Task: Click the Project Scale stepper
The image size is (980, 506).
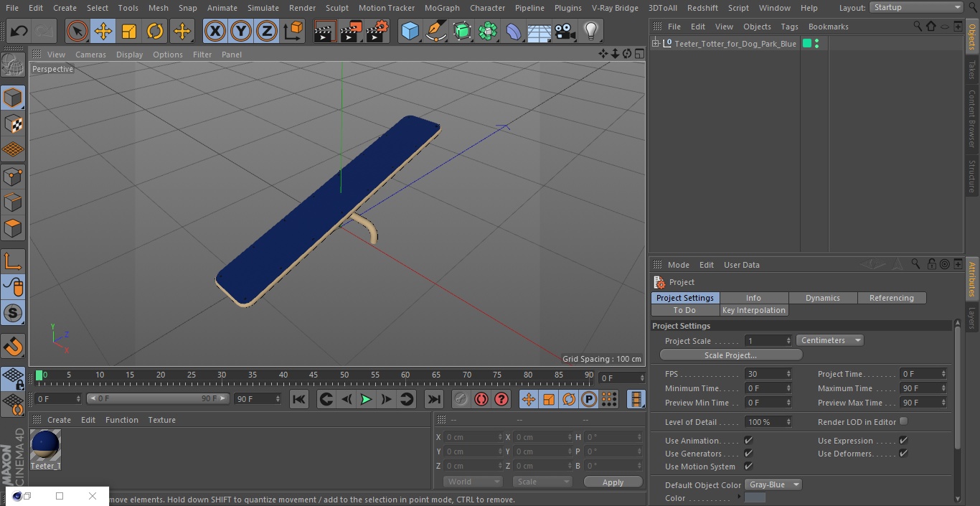Action: tap(788, 341)
